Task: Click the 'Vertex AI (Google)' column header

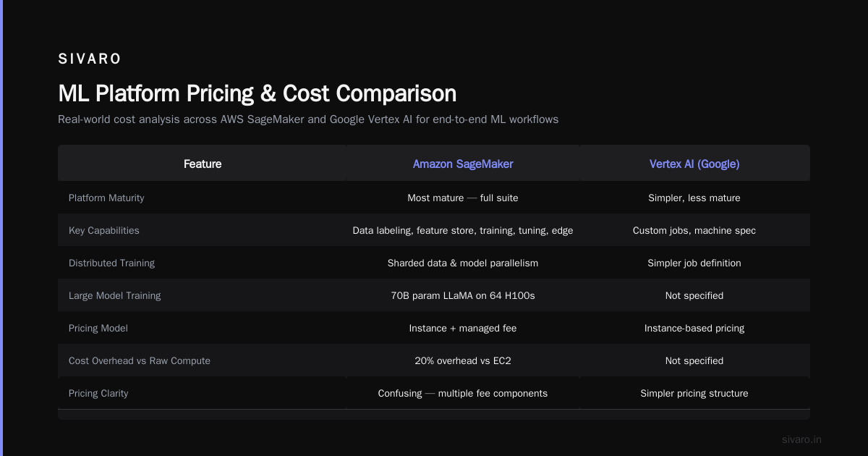Action: [694, 164]
